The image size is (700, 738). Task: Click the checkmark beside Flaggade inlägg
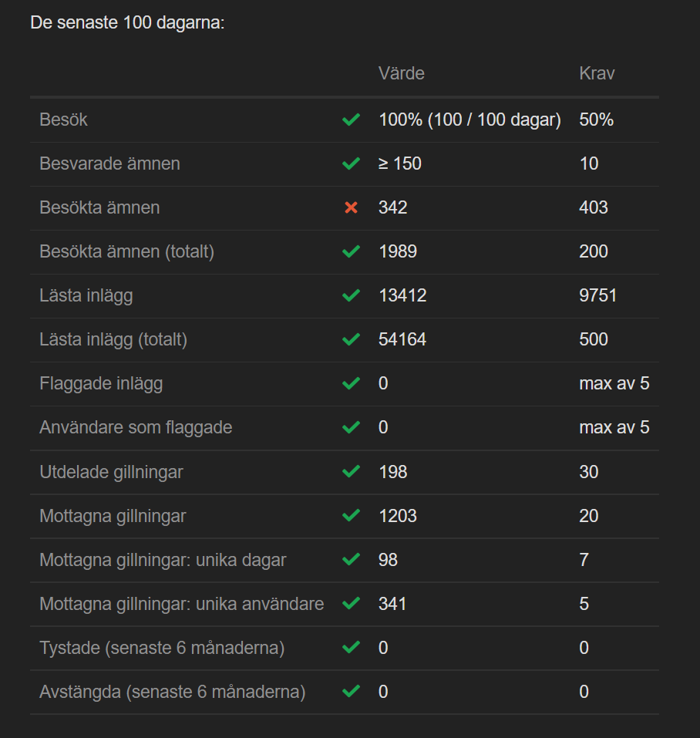[x=351, y=383]
